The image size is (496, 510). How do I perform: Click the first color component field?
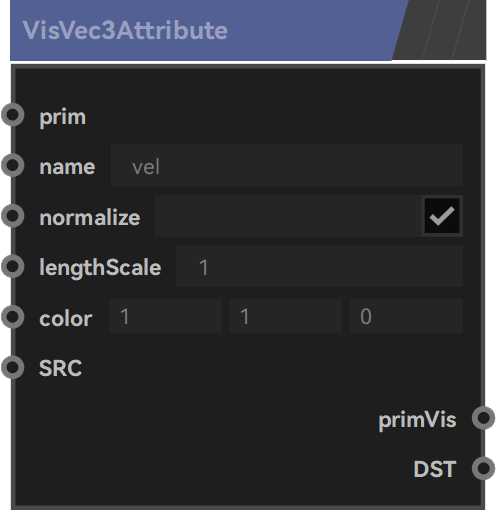tap(165, 316)
